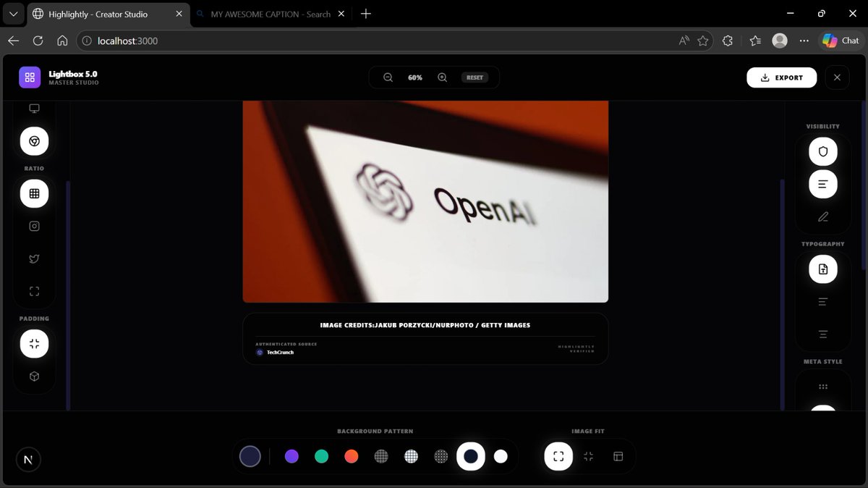Image resolution: width=868 pixels, height=488 pixels.
Task: Open browser settings and more menu
Action: pyautogui.click(x=804, y=41)
